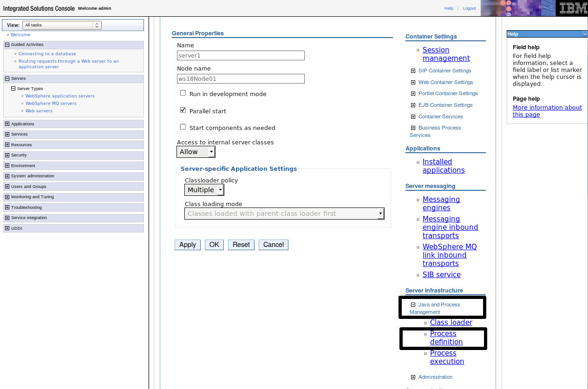This screenshot has width=588, height=389.
Task: Open WebSphere MQ link inbound transports
Action: pyautogui.click(x=450, y=255)
